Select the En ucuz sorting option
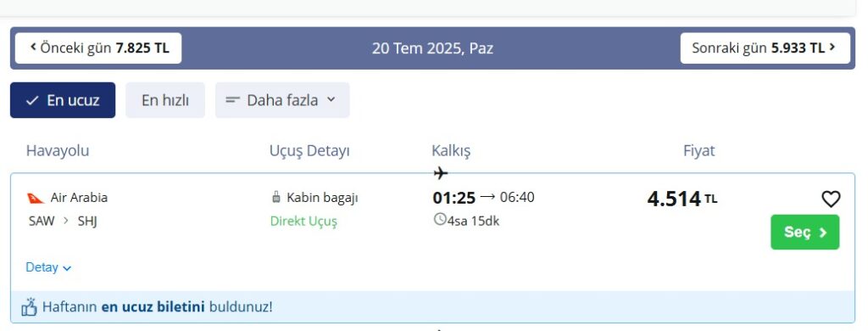The image size is (868, 331). click(63, 100)
